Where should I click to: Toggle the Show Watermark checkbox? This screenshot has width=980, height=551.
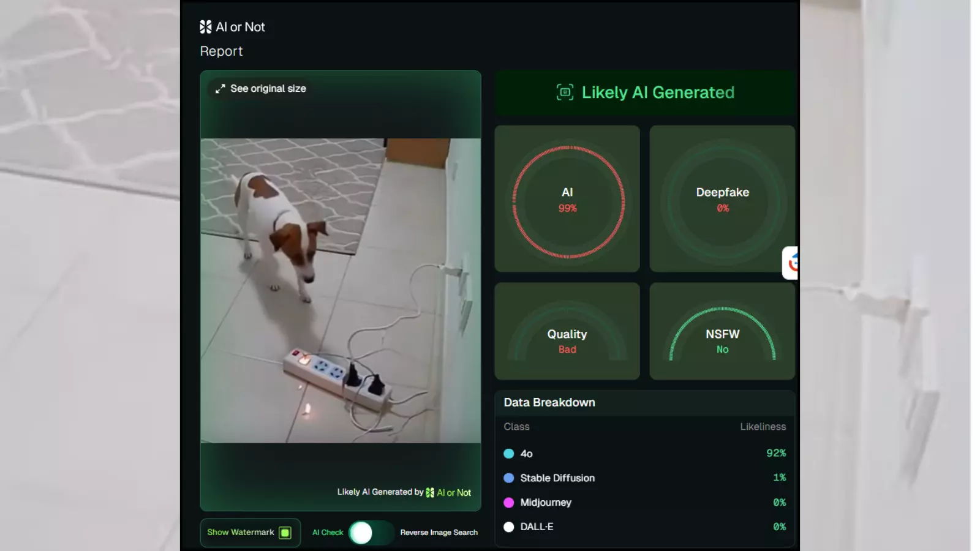(285, 533)
